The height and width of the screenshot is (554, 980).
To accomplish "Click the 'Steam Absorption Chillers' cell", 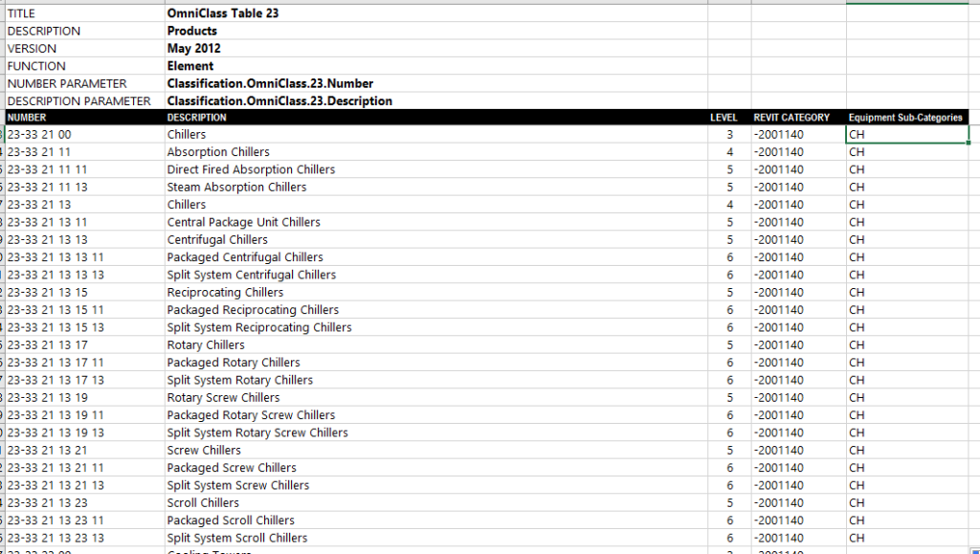I will pyautogui.click(x=436, y=187).
